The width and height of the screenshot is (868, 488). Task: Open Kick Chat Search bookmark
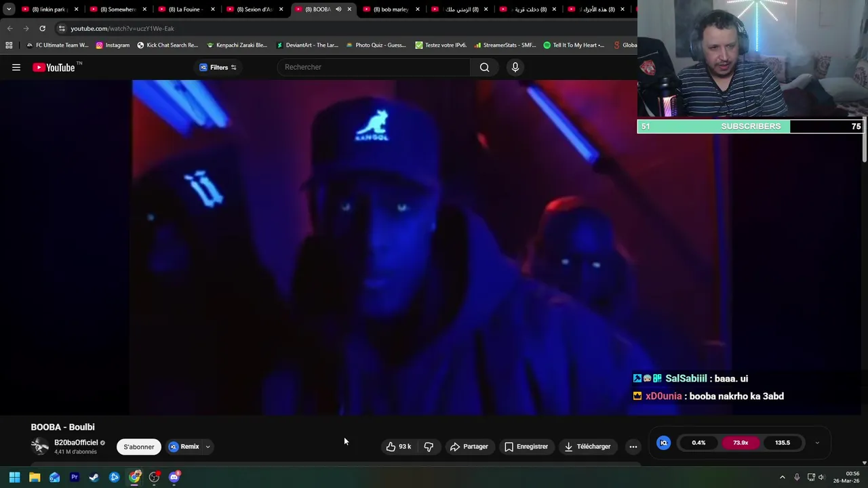167,45
